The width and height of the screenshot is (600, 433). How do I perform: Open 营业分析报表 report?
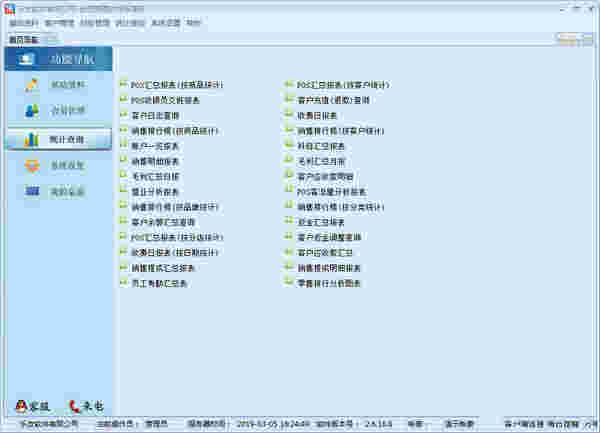155,192
